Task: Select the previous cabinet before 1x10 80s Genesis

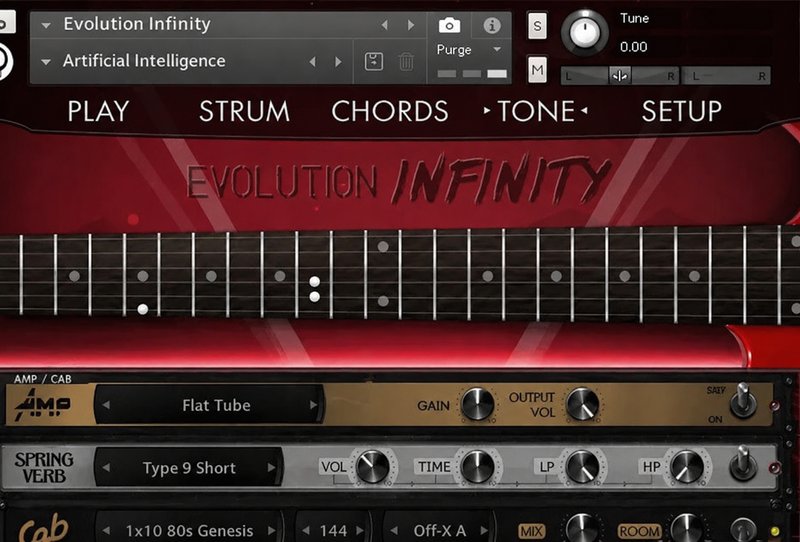Action: coord(106,531)
